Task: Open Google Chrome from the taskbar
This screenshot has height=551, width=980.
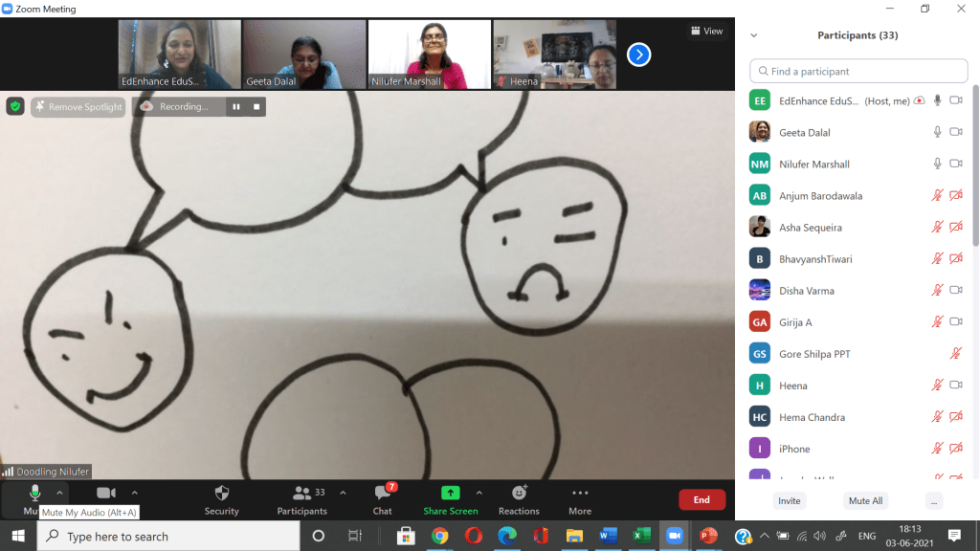Action: coord(439,536)
